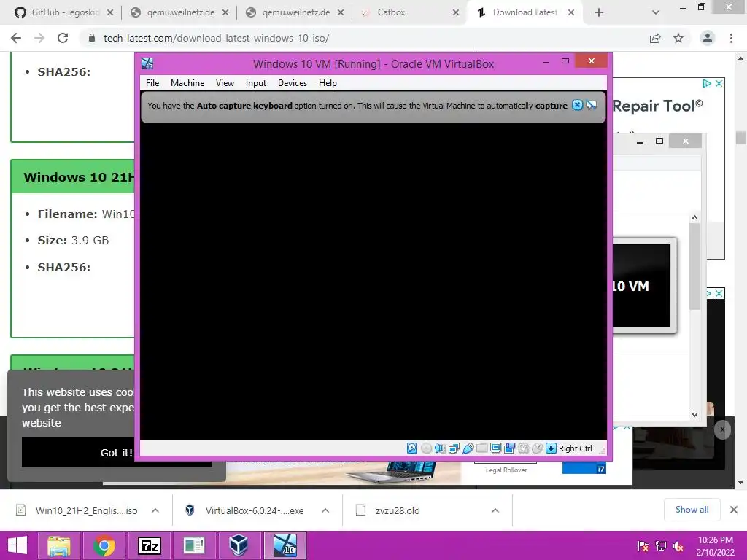This screenshot has height=560, width=747.
Task: Click the Action Center flag tray icon
Action: point(643,545)
